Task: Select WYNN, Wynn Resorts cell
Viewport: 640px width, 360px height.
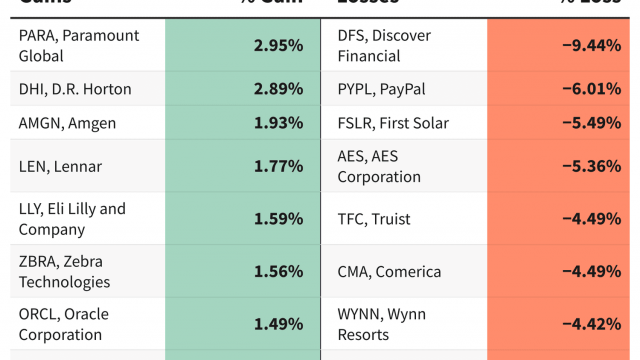Action: click(404, 324)
